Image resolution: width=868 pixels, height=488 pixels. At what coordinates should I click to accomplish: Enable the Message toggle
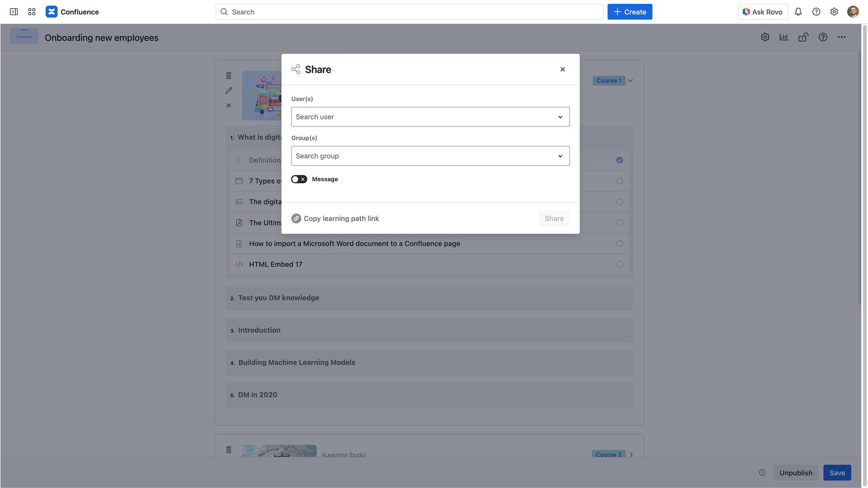tap(299, 179)
